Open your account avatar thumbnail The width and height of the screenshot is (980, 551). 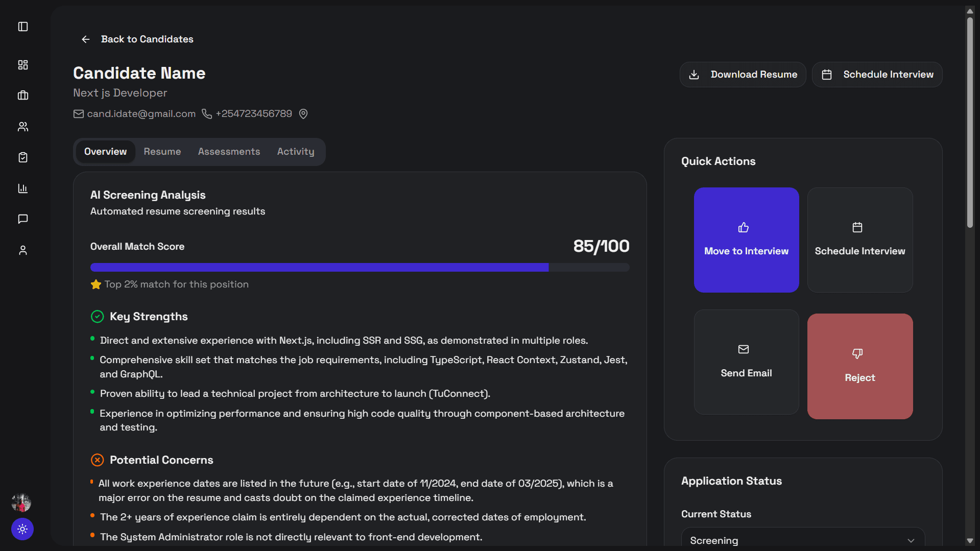(21, 502)
